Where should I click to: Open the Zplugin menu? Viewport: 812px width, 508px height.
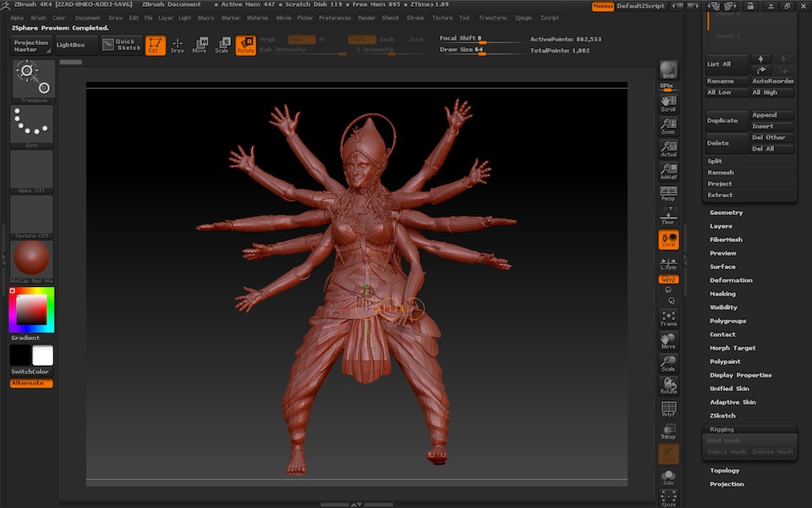pos(524,18)
